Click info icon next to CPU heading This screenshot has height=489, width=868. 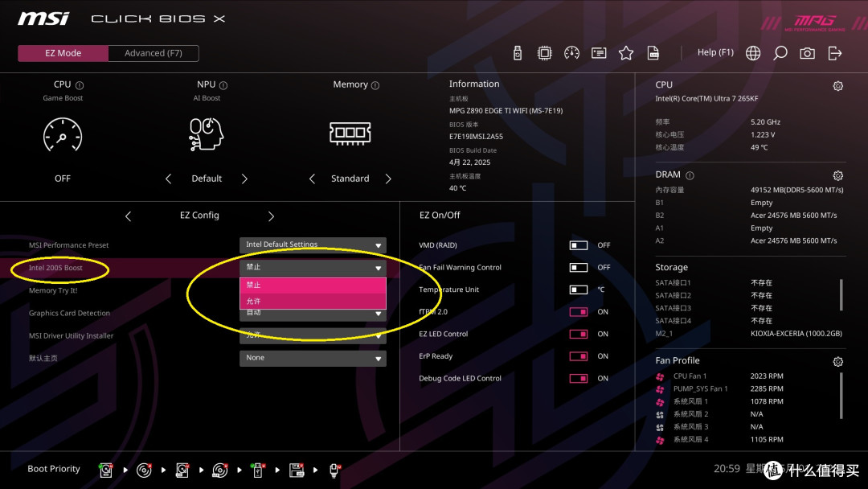click(x=79, y=85)
